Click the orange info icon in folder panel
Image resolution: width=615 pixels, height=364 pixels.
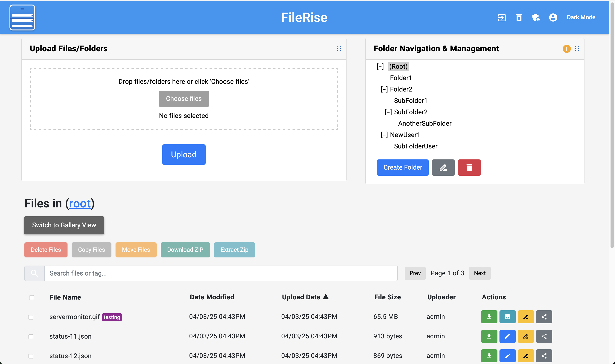tap(566, 49)
